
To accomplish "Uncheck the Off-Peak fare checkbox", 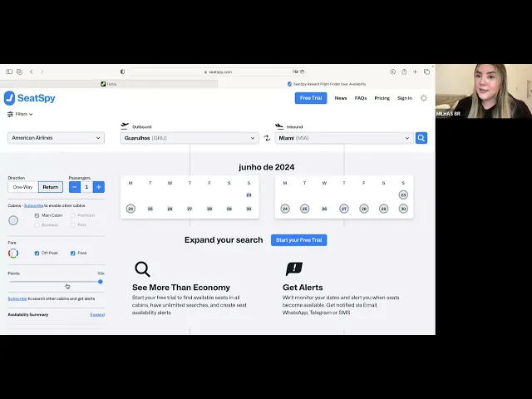I will click(x=37, y=253).
